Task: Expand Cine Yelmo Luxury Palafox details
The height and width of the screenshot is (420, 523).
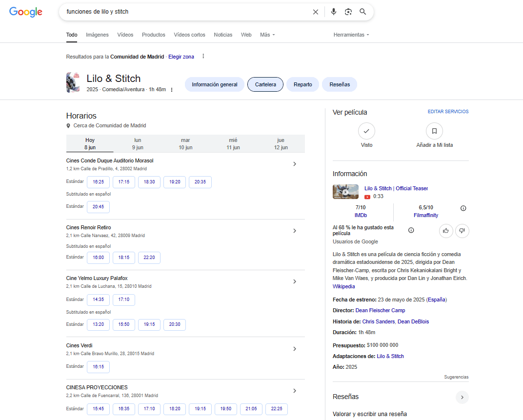Action: click(295, 281)
